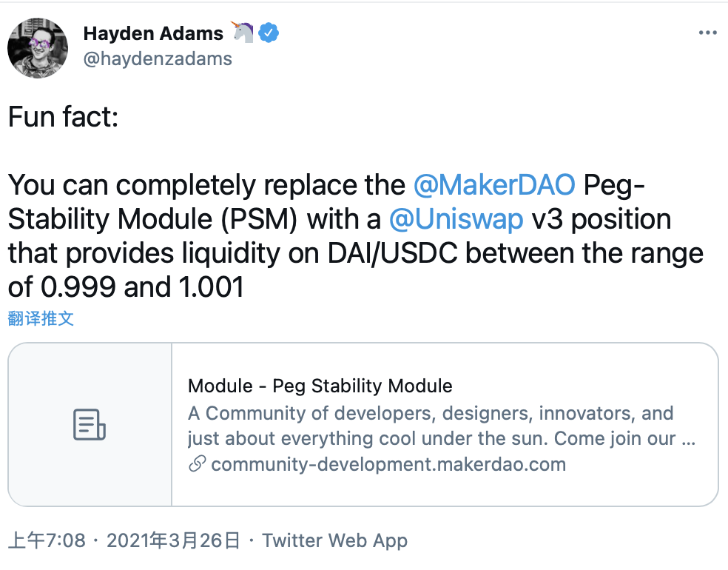The image size is (728, 570).
Task: Click the Hayden Adams display name
Action: point(153,33)
